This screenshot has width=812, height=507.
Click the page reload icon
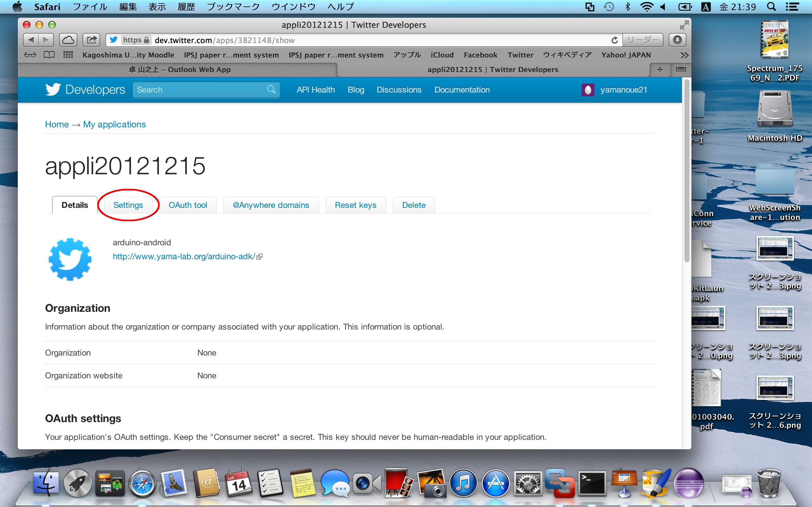tap(614, 40)
